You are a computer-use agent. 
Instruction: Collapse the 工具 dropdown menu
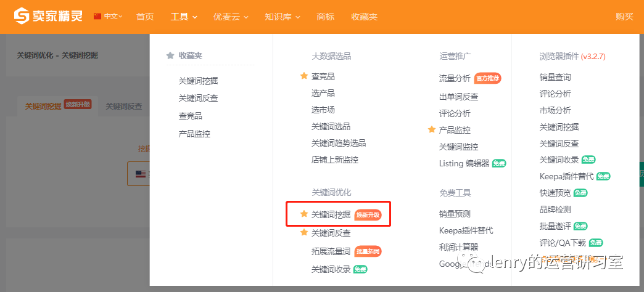pos(184,17)
